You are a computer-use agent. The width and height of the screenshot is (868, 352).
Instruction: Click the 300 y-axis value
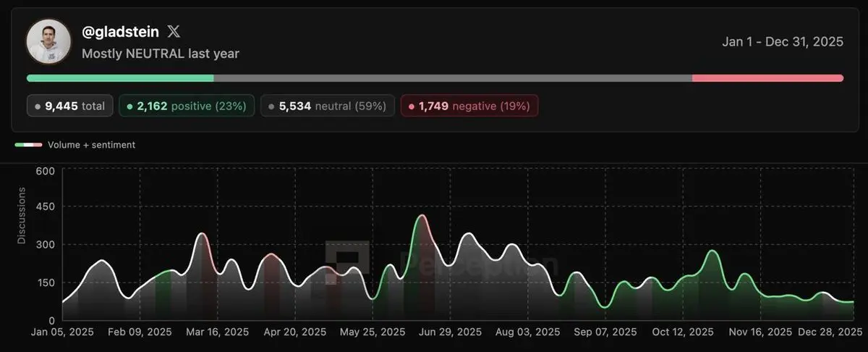[45, 245]
